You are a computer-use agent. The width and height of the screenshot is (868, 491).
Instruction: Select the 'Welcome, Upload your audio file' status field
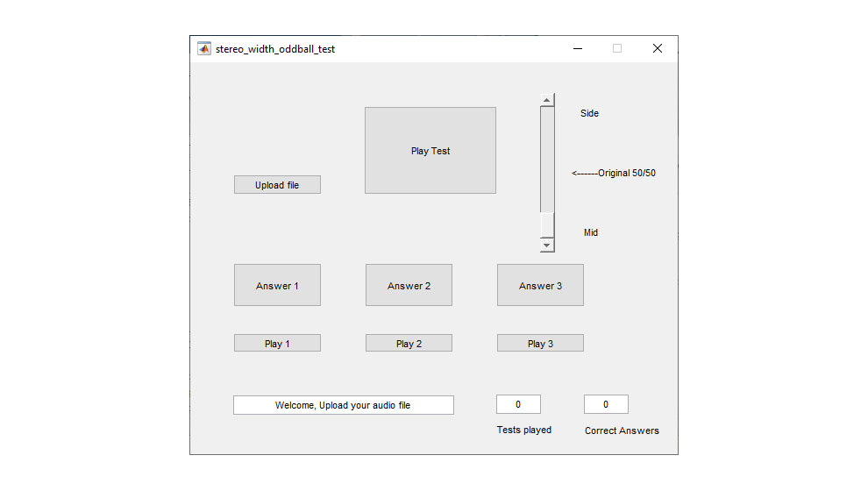[343, 405]
